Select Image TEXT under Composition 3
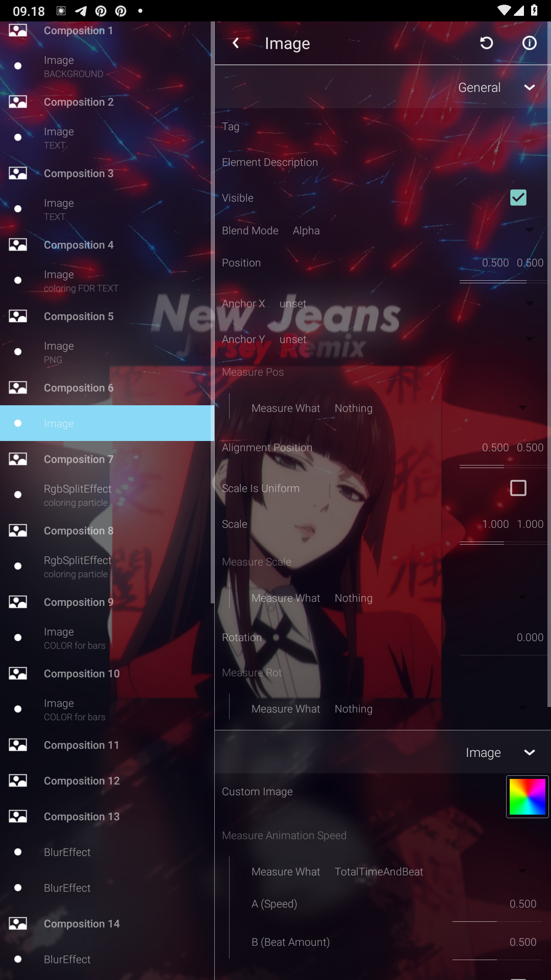 click(107, 209)
